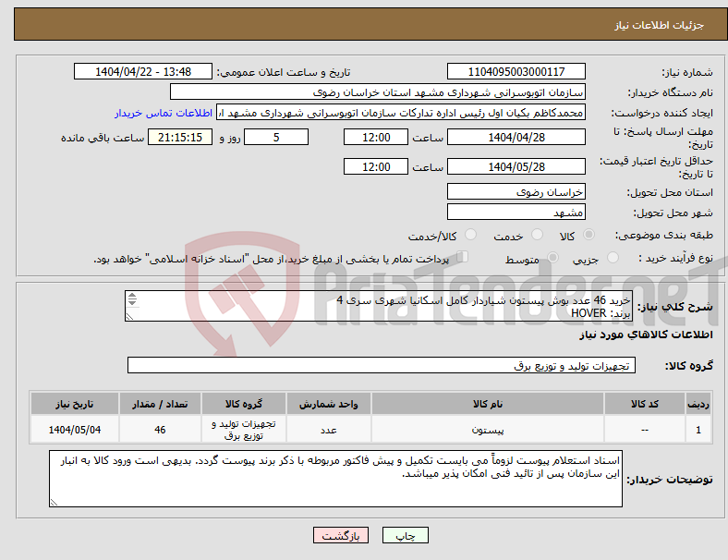
Task: Click the delivery province field خراسان رضوی
Action: coord(516,191)
